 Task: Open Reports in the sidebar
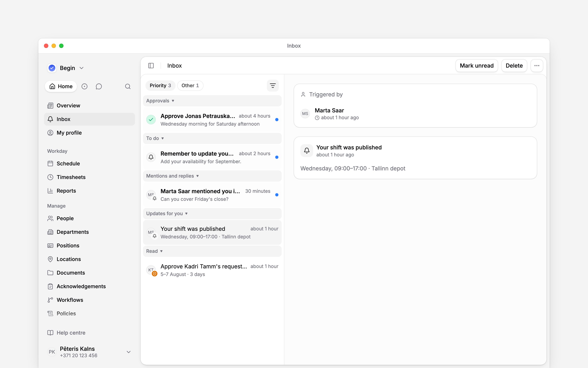pos(89,191)
